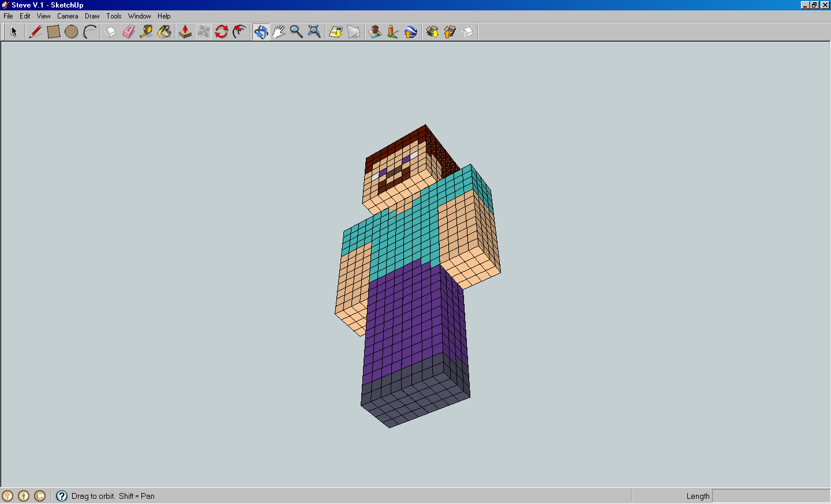The image size is (831, 504).
Task: Select the Arc tool
Action: click(x=89, y=32)
